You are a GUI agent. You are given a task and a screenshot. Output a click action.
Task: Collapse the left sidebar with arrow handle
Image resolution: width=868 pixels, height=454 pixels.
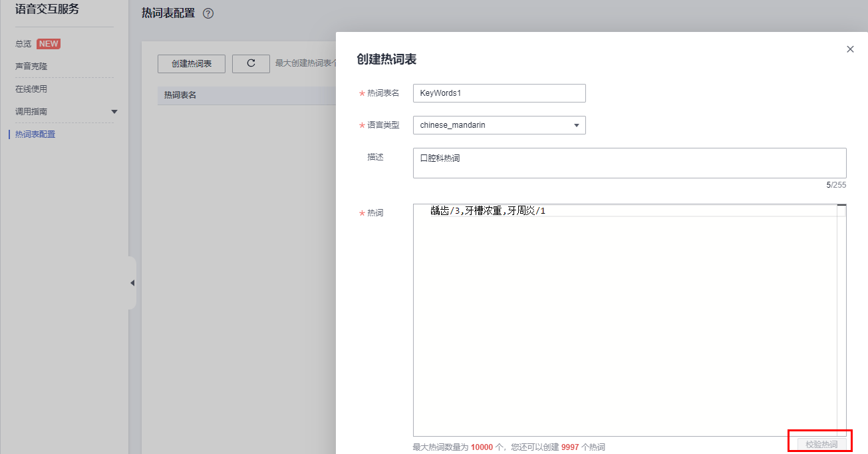(x=132, y=283)
